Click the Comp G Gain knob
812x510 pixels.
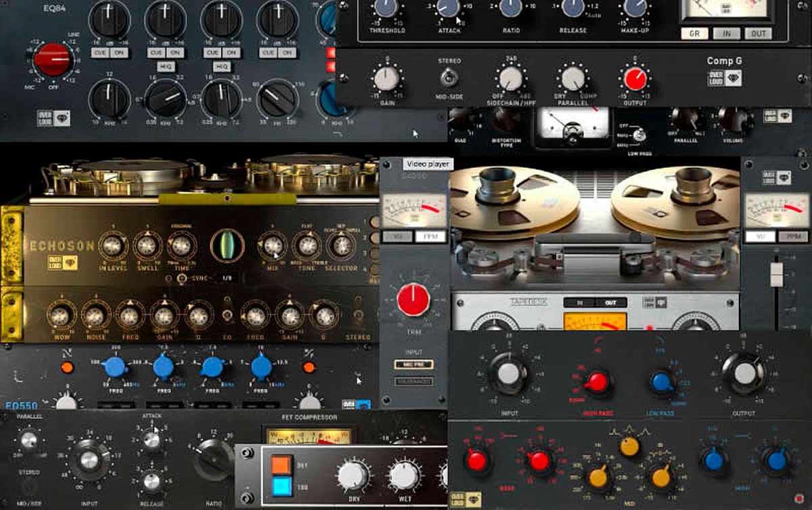coord(386,79)
